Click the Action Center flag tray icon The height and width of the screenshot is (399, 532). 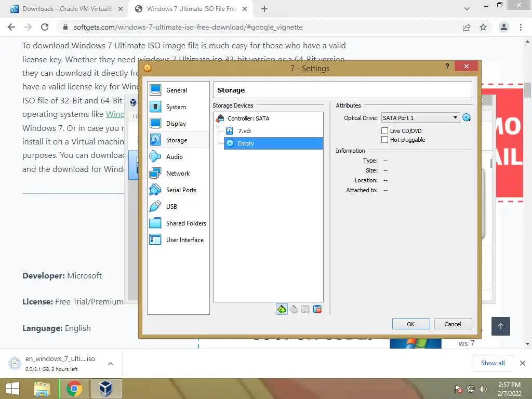coord(458,389)
